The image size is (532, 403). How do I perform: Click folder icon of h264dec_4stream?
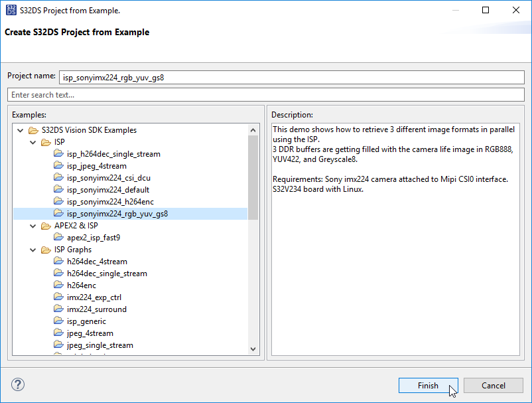click(x=58, y=261)
